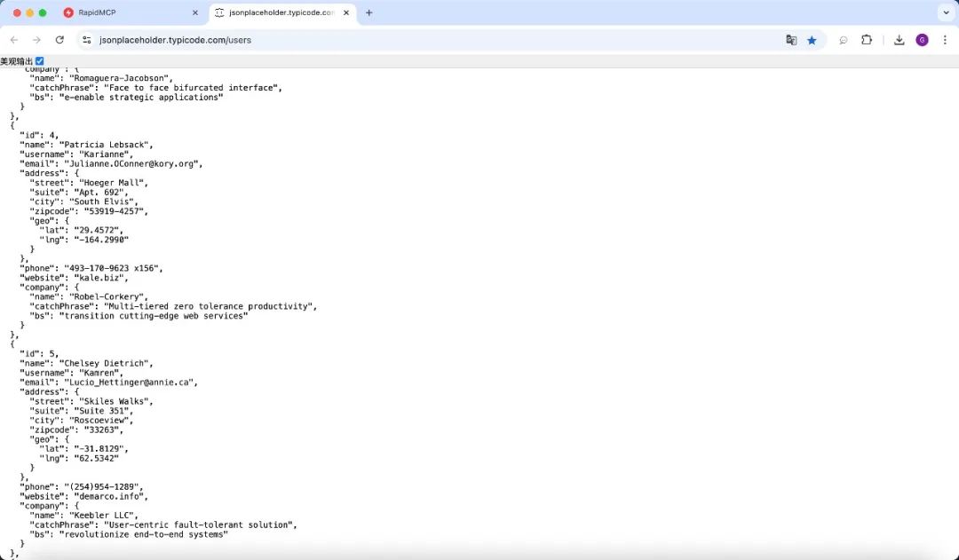This screenshot has height=560, width=959.
Task: Open site information icon in address bar
Action: 86,40
